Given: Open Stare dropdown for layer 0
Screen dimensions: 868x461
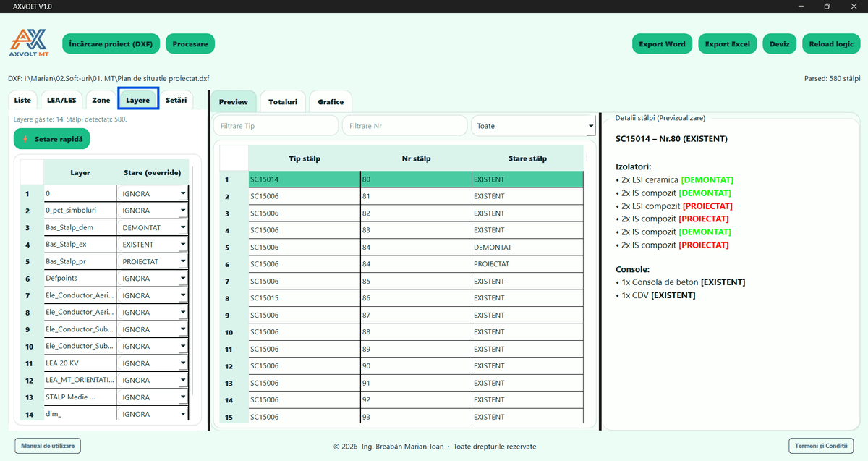Looking at the screenshot, I should click(x=153, y=194).
